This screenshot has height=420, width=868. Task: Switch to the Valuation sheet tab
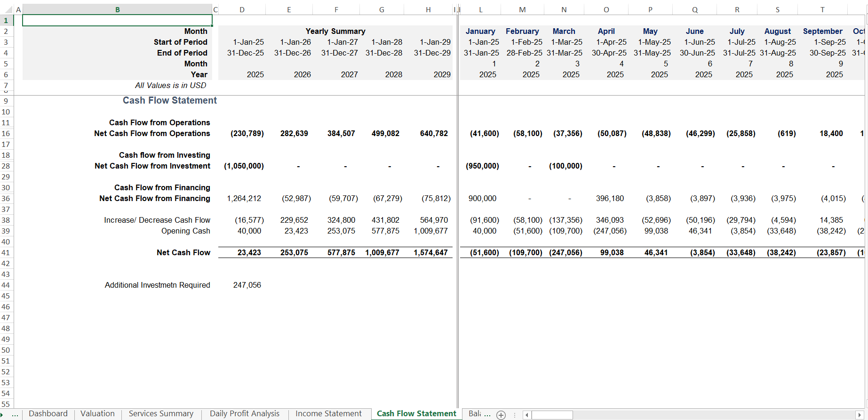pos(97,414)
